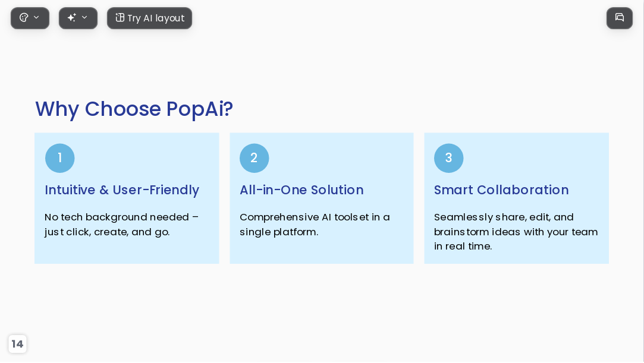Open the theme palette icon
This screenshot has height=363, width=644.
pyautogui.click(x=24, y=18)
